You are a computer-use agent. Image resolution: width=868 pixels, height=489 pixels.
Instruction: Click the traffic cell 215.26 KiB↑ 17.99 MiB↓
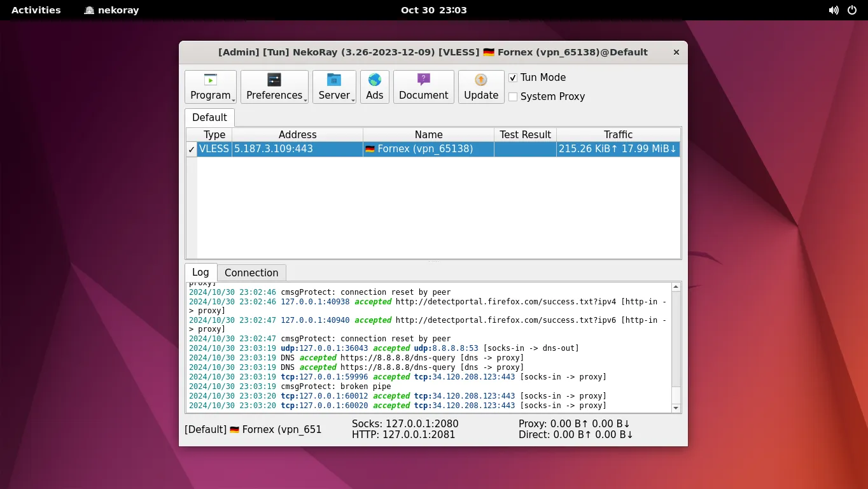pos(618,149)
